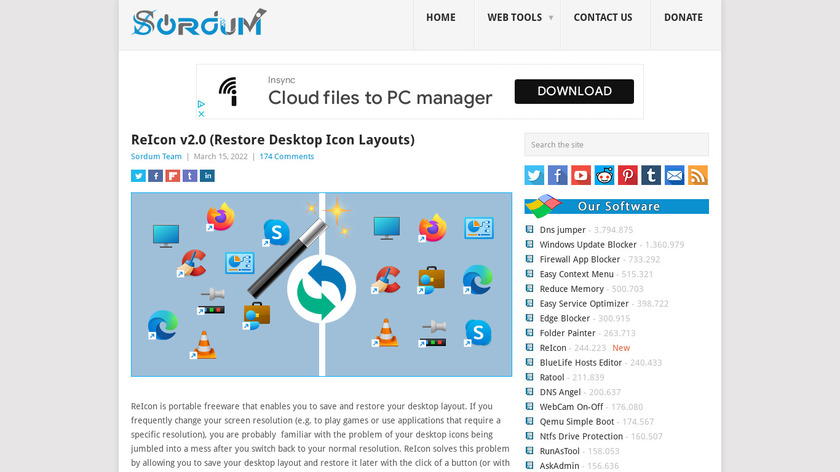Open the DNS Angel link

pyautogui.click(x=560, y=392)
